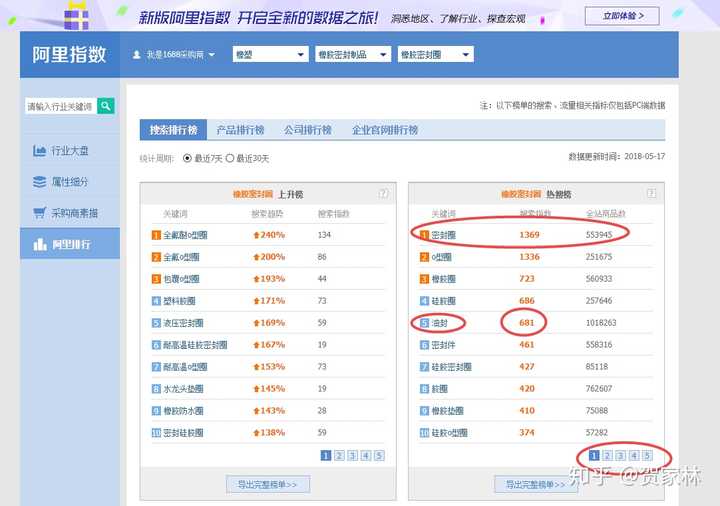This screenshot has height=506, width=720.
Task: Open keyword 橡胶垫圈 in 热搜榜
Action: [447, 411]
